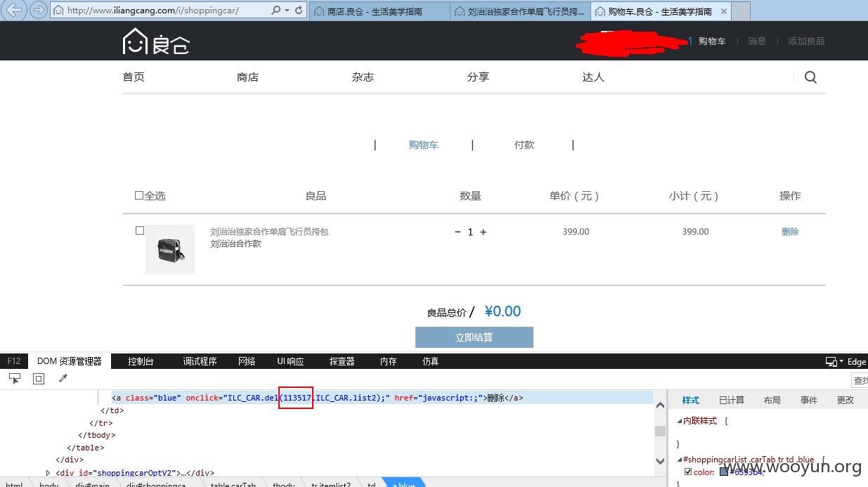Open the 样式 styles pane tab
The height and width of the screenshot is (487, 868).
point(691,400)
